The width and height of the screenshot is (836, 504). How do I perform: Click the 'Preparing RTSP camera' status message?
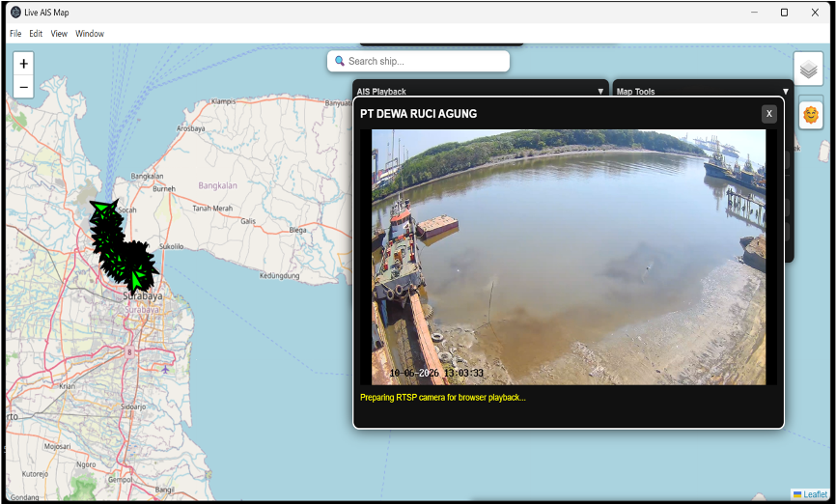click(442, 398)
